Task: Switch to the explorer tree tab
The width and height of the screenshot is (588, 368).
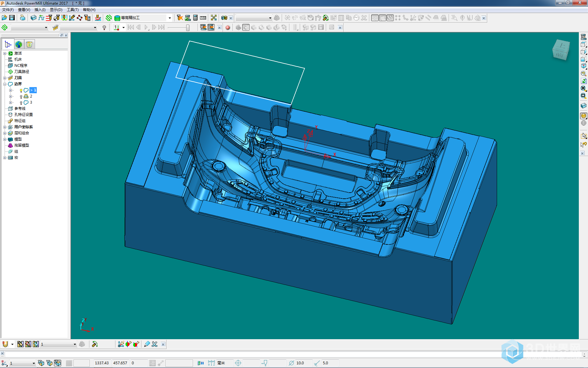Action: coord(8,44)
